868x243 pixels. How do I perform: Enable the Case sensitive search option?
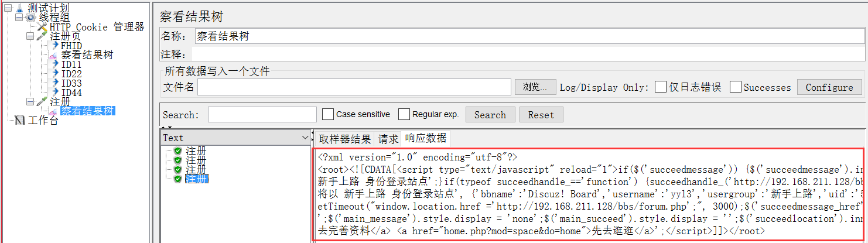[328, 114]
